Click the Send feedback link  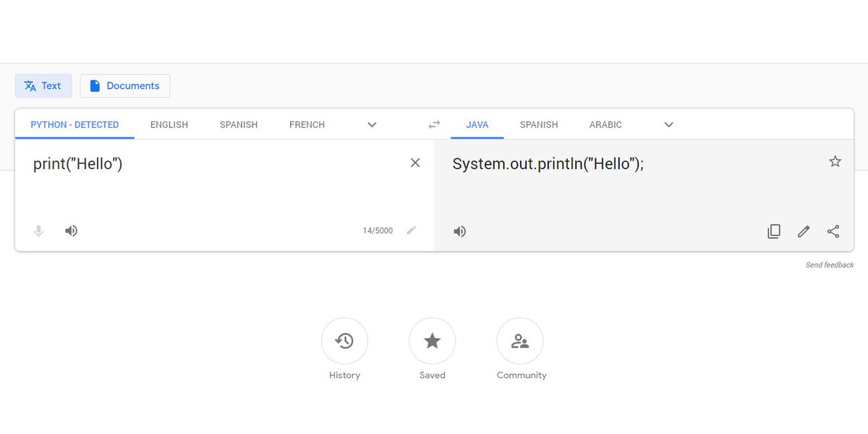pyautogui.click(x=830, y=265)
